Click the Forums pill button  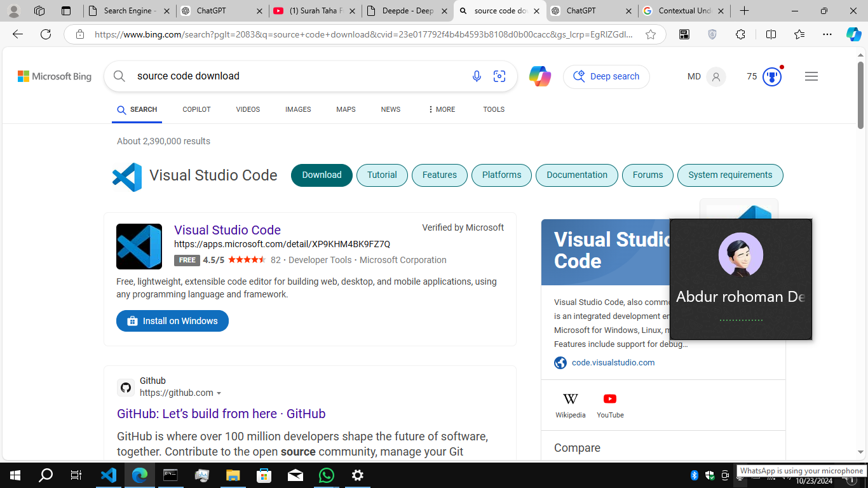(x=648, y=175)
